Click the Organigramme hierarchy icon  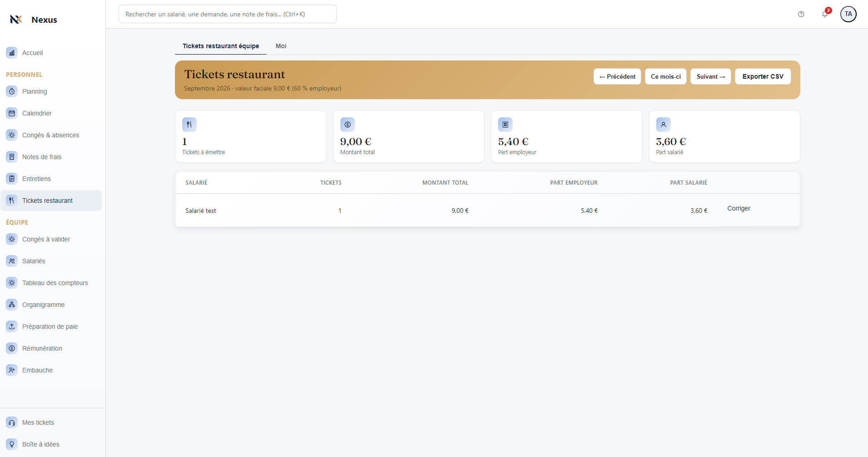pyautogui.click(x=12, y=305)
